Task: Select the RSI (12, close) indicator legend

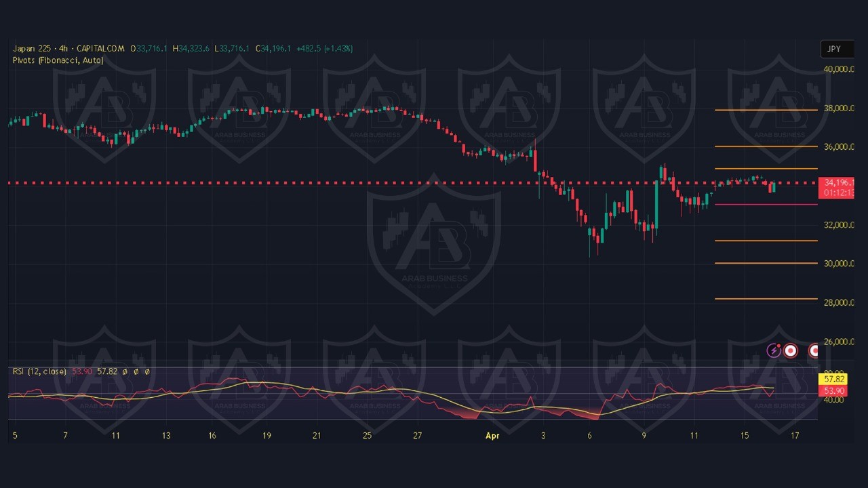Action: point(39,371)
